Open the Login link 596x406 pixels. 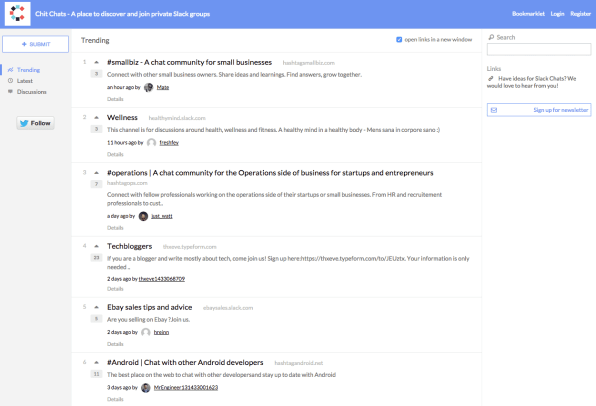[557, 14]
